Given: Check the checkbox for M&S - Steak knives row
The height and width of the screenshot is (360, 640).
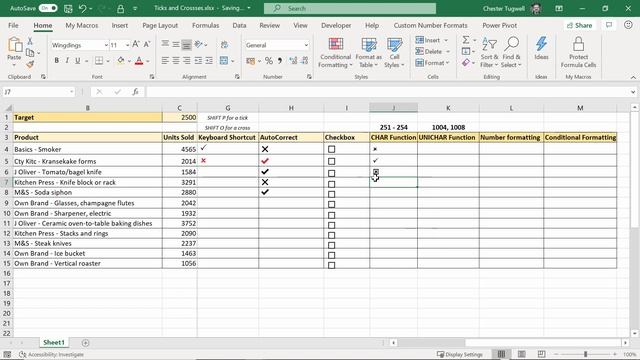Looking at the screenshot, I should click(331, 245).
